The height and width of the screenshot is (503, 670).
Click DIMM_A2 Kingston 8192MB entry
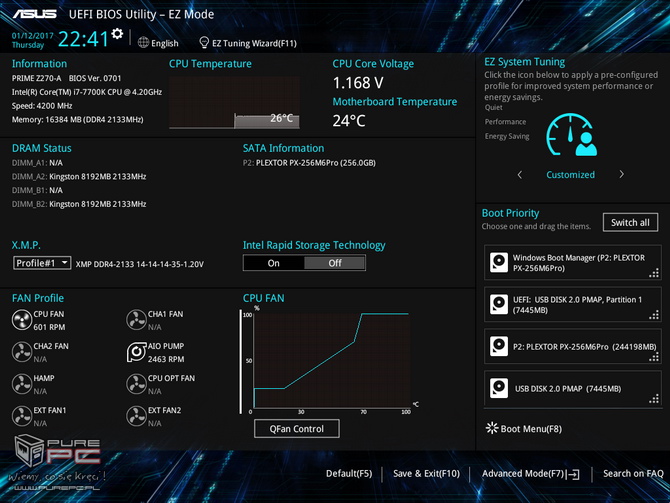79,176
